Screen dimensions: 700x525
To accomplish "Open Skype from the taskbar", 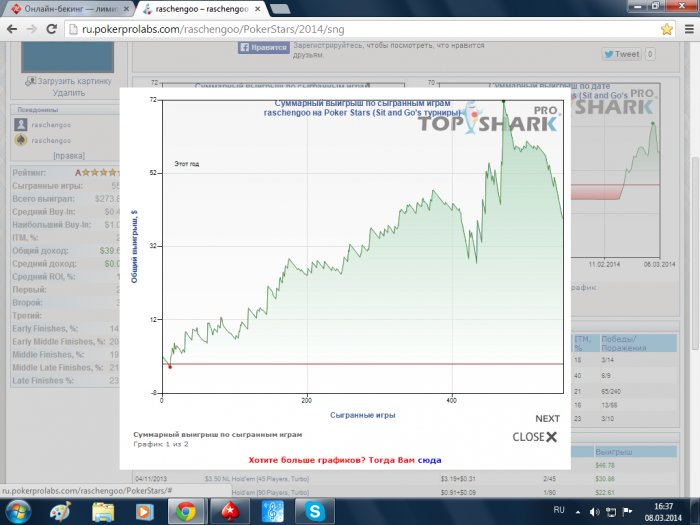I will click(x=315, y=512).
